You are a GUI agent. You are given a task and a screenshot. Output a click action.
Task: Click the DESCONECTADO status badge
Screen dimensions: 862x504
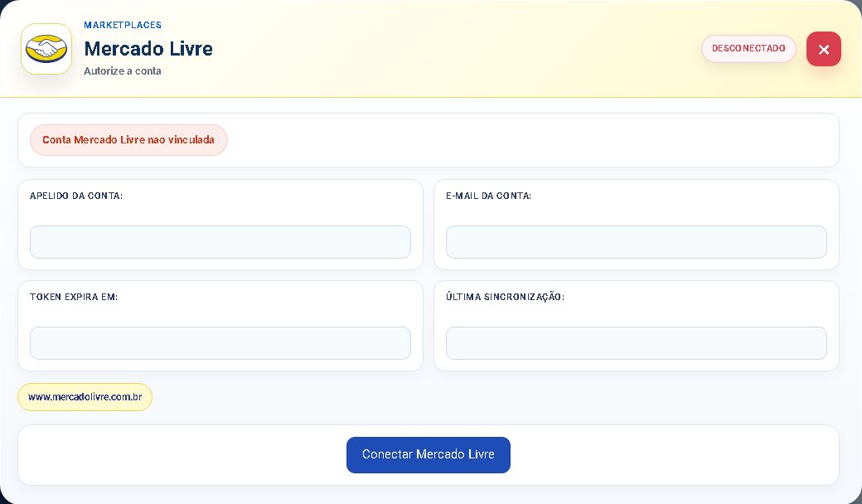coord(748,48)
